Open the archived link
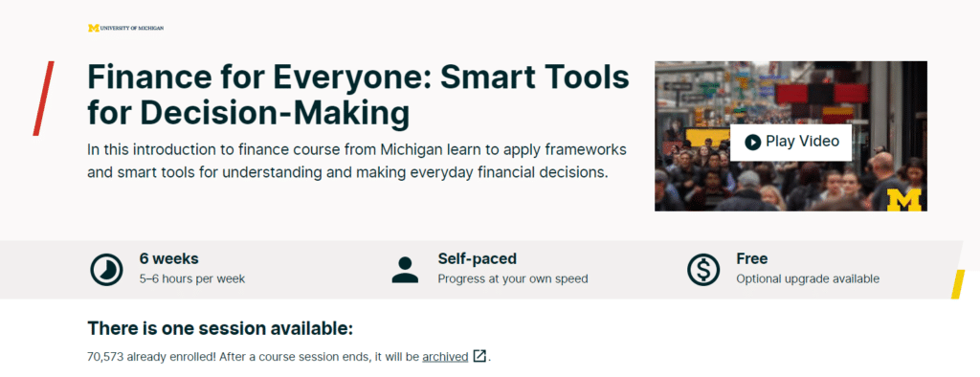Image resolution: width=980 pixels, height=377 pixels. (445, 357)
